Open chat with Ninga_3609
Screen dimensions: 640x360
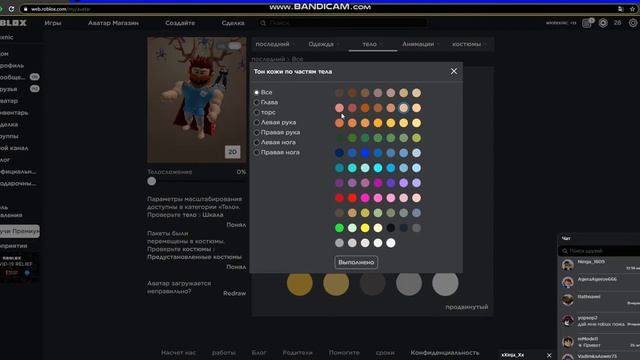(x=599, y=265)
